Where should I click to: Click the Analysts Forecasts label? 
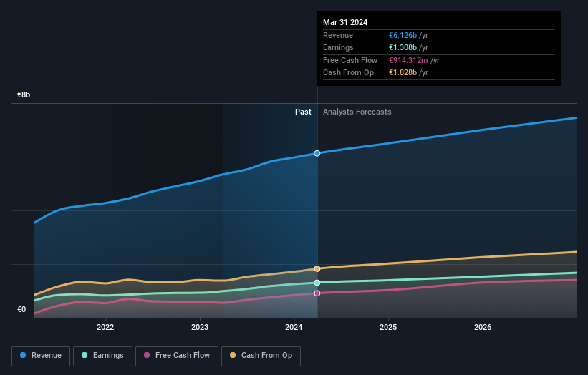[x=357, y=112]
